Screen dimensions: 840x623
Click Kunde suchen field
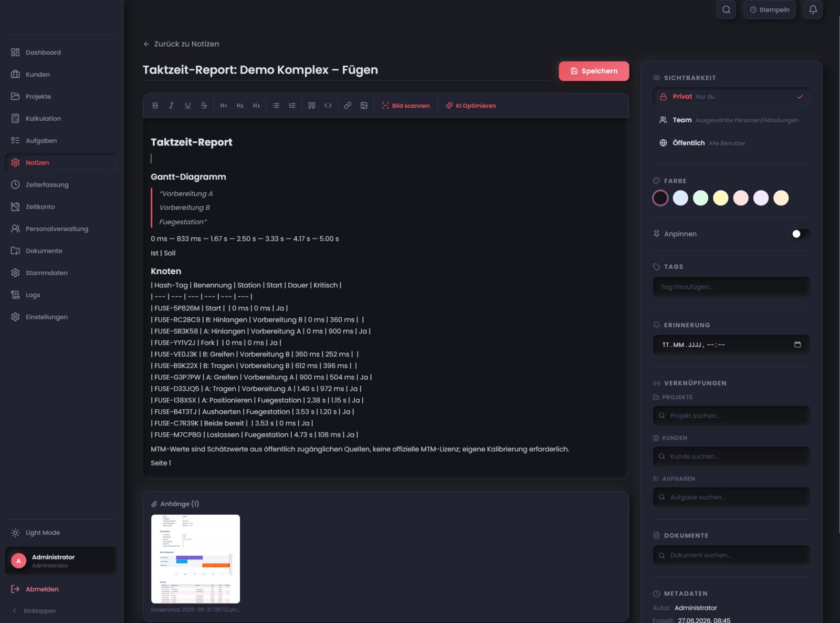(x=731, y=456)
